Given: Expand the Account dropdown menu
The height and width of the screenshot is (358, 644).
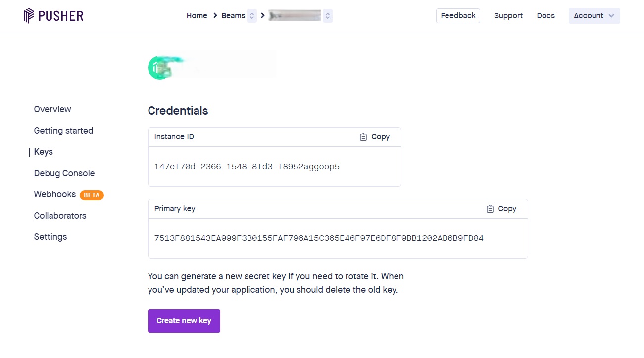Looking at the screenshot, I should (x=594, y=16).
